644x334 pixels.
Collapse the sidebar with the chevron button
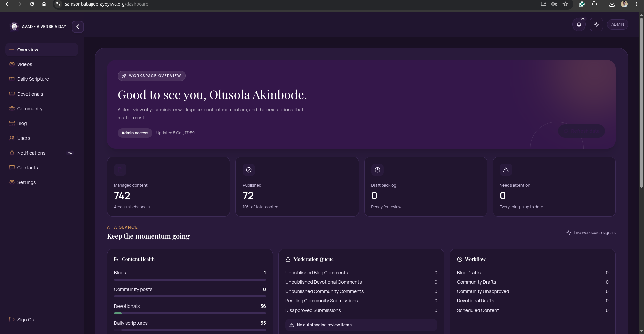click(x=78, y=27)
